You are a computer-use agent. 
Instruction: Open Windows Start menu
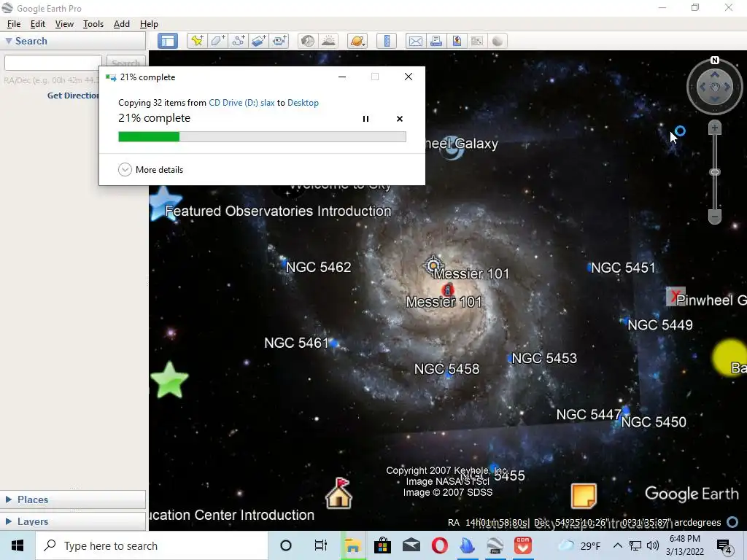(x=18, y=545)
